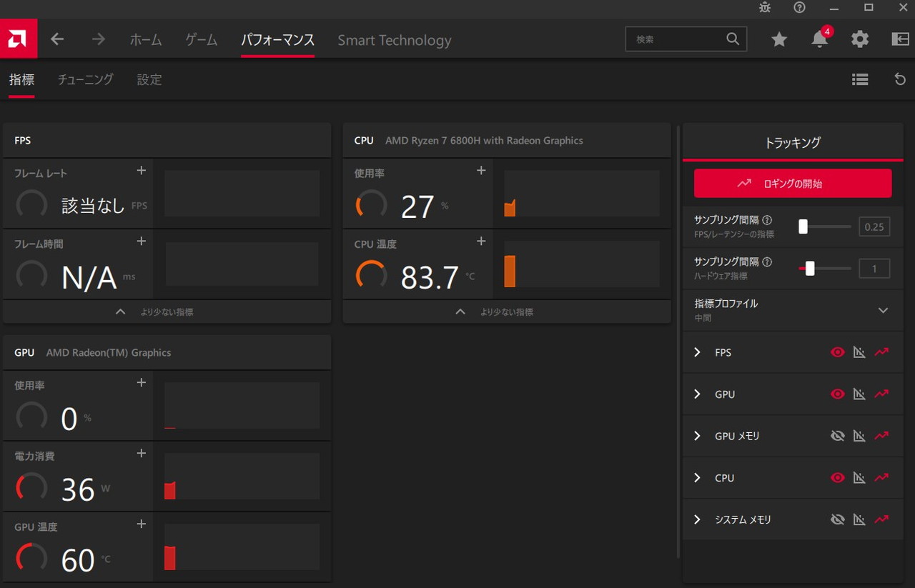
Task: Show GPU メモリ metrics via eye icon
Action: [838, 436]
